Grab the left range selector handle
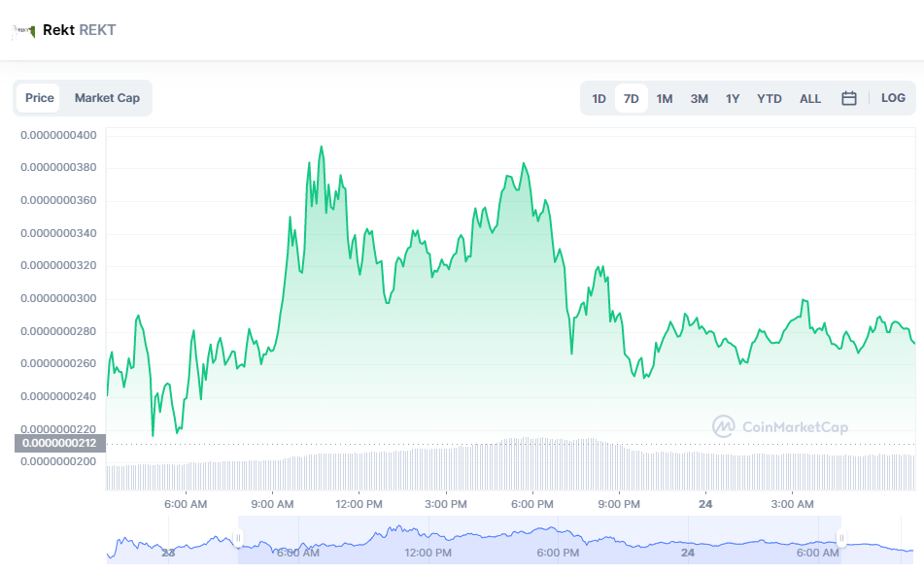 point(238,538)
